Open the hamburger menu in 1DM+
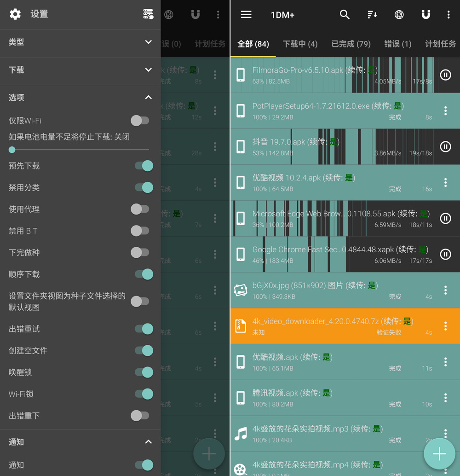This screenshot has width=460, height=476. coord(246,14)
